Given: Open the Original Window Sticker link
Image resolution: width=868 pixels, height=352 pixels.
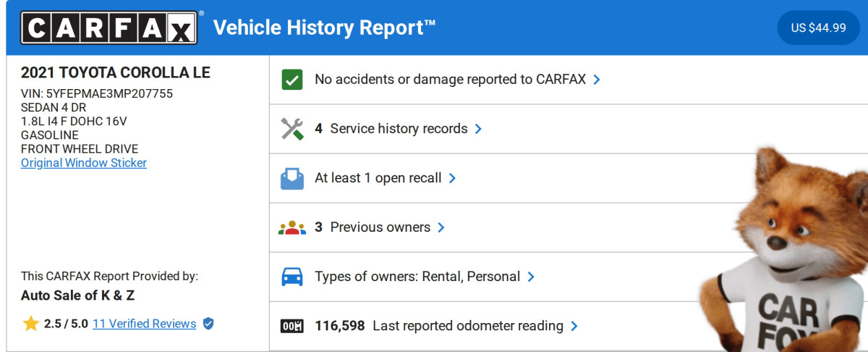Looking at the screenshot, I should pyautogui.click(x=84, y=163).
